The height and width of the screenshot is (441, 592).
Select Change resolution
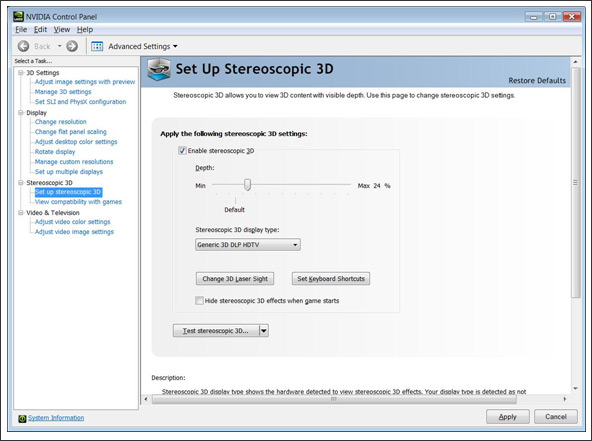click(60, 122)
